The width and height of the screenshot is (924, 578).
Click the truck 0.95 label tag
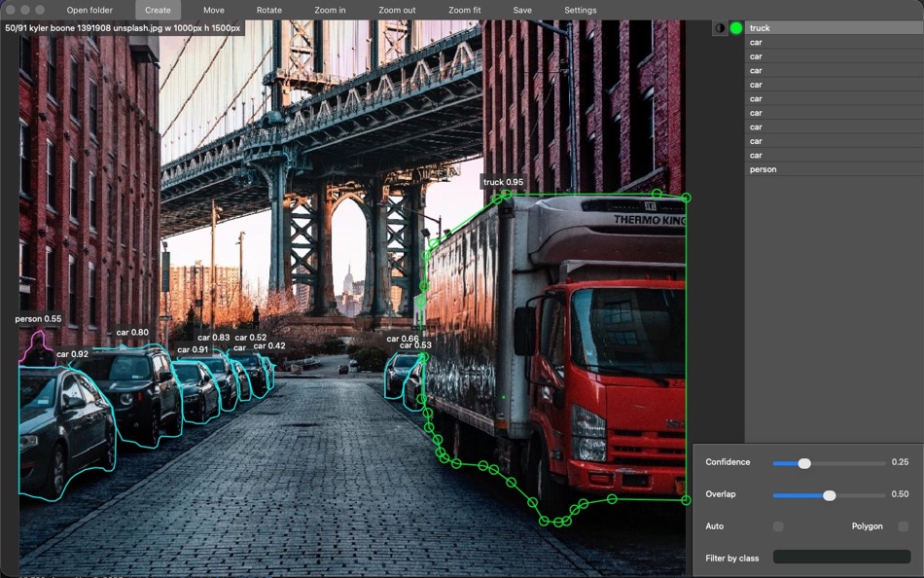(503, 182)
